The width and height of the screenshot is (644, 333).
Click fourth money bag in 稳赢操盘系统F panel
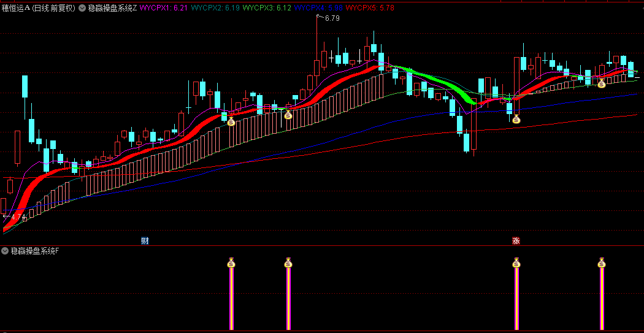pyautogui.click(x=602, y=263)
